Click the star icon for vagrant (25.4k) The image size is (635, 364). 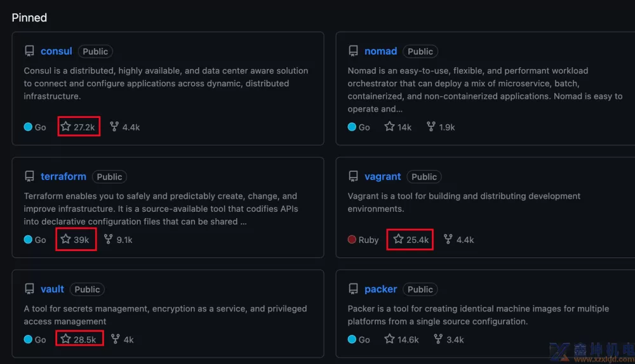pyautogui.click(x=399, y=239)
